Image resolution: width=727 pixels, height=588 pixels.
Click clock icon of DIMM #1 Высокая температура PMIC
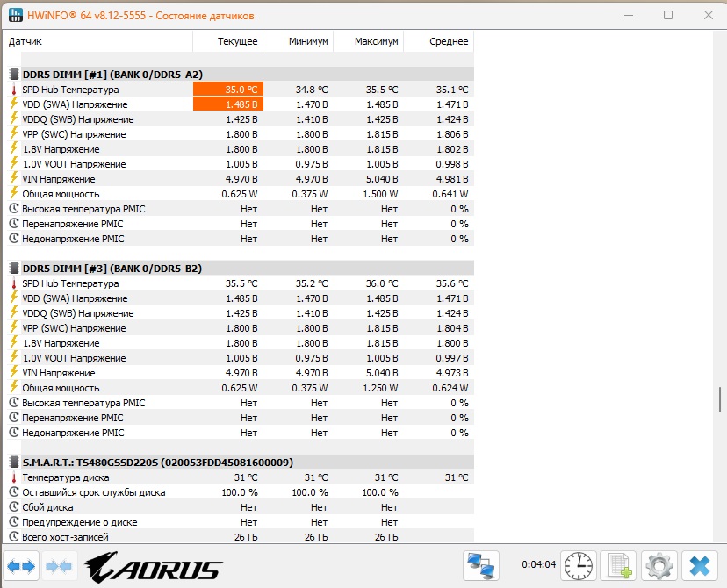14,209
